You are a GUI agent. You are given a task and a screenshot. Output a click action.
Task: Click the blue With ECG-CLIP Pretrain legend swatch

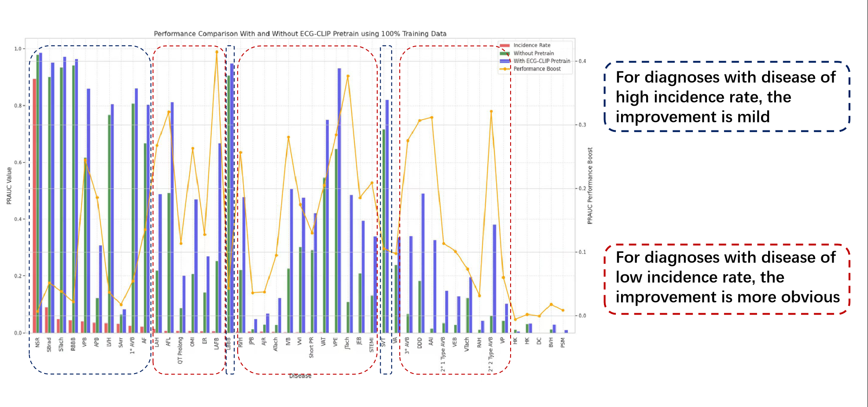[504, 61]
